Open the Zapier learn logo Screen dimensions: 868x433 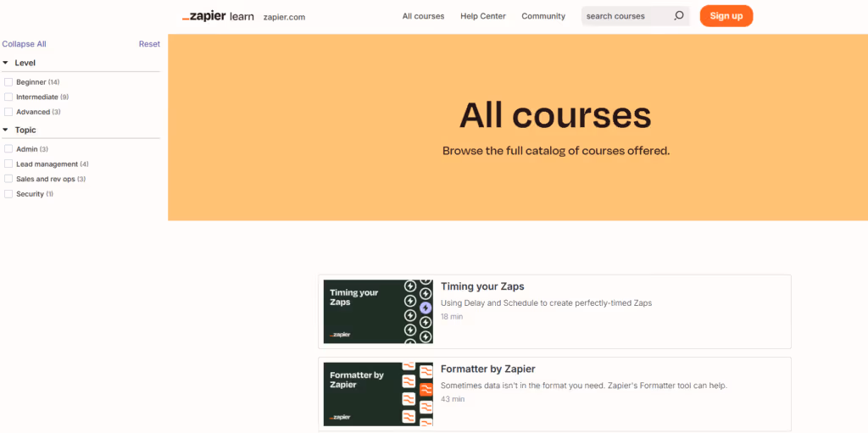tap(218, 16)
